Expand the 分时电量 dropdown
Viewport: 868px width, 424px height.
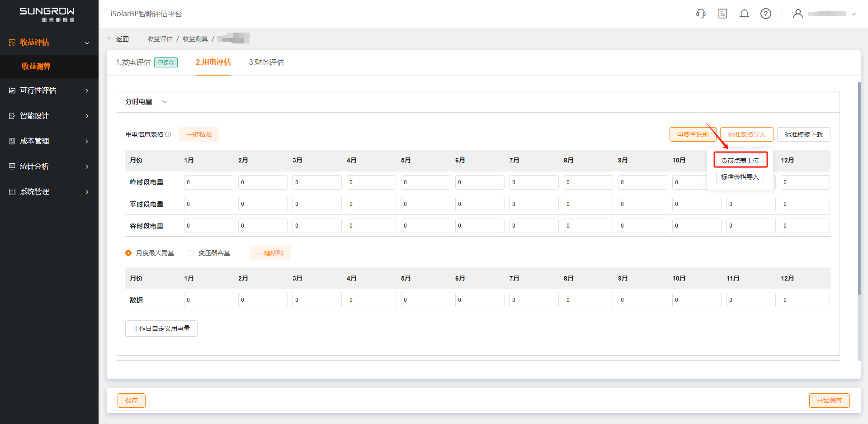pos(165,102)
